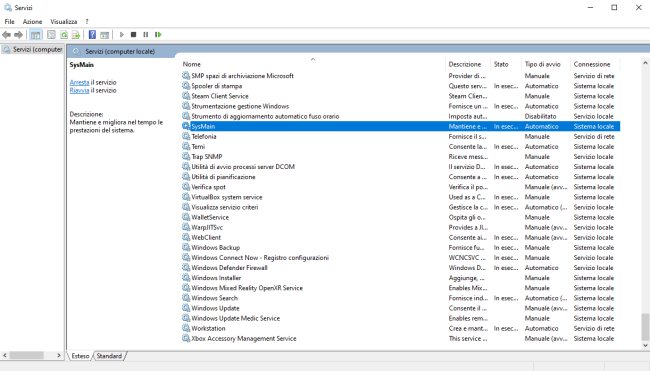Click the Windows Installer gear icon
The image size is (650, 371).
point(186,278)
